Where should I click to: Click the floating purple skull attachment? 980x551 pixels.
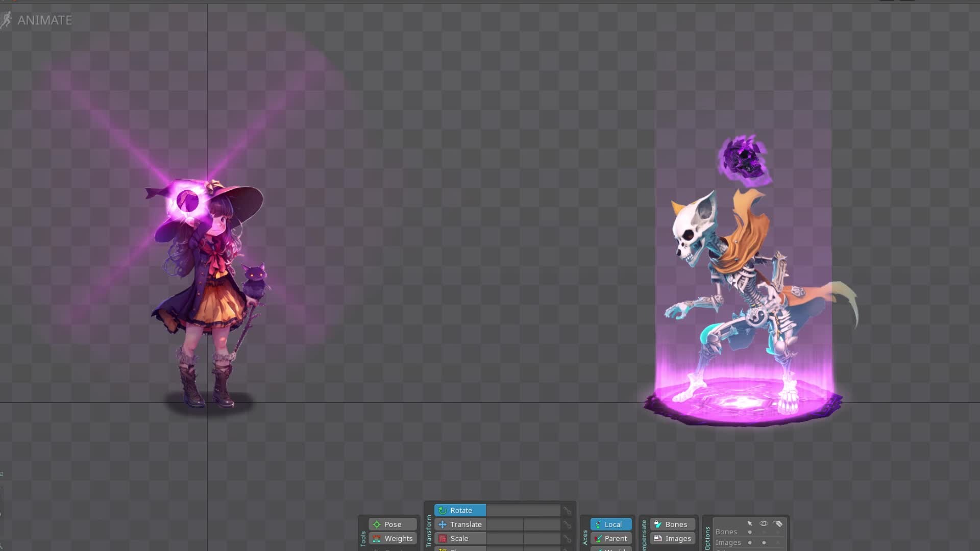click(744, 159)
